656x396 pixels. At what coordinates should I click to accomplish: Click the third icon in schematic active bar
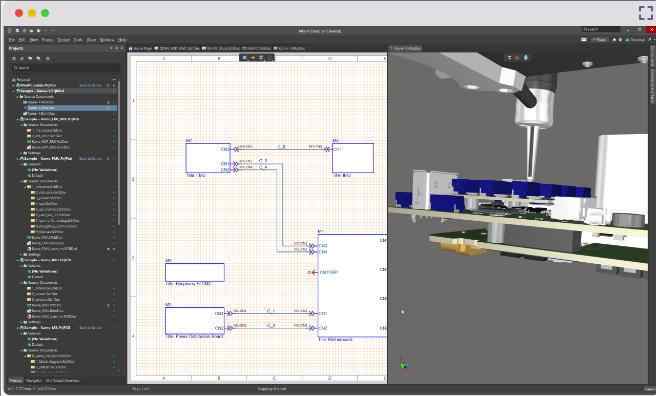(261, 58)
